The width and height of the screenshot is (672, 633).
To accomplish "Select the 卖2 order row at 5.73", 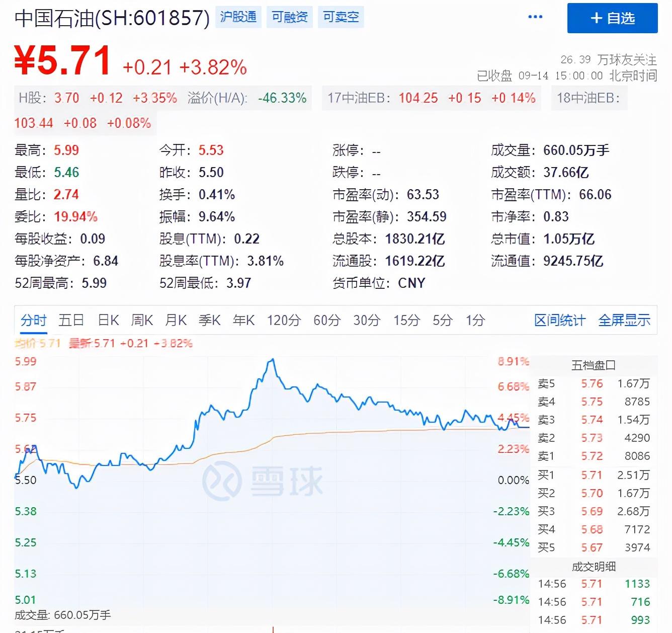I will 594,438.
